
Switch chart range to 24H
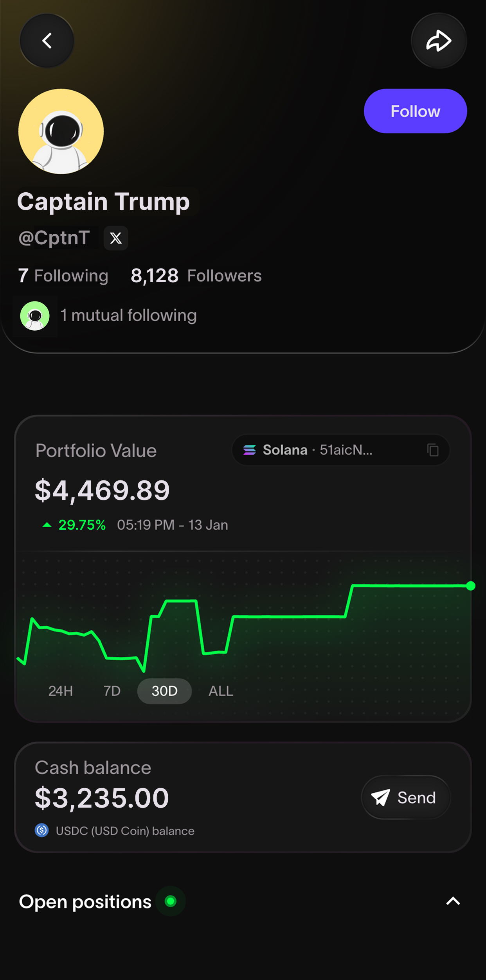pos(61,691)
